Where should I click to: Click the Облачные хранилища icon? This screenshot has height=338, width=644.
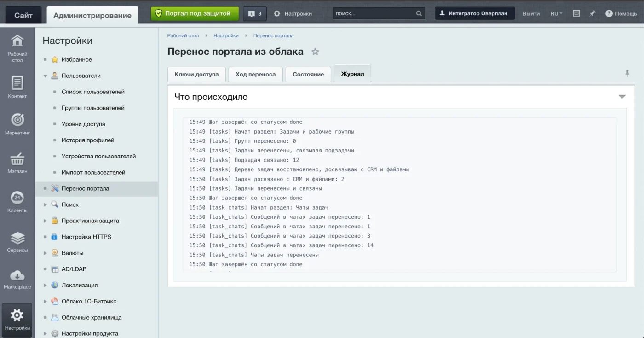[55, 317]
